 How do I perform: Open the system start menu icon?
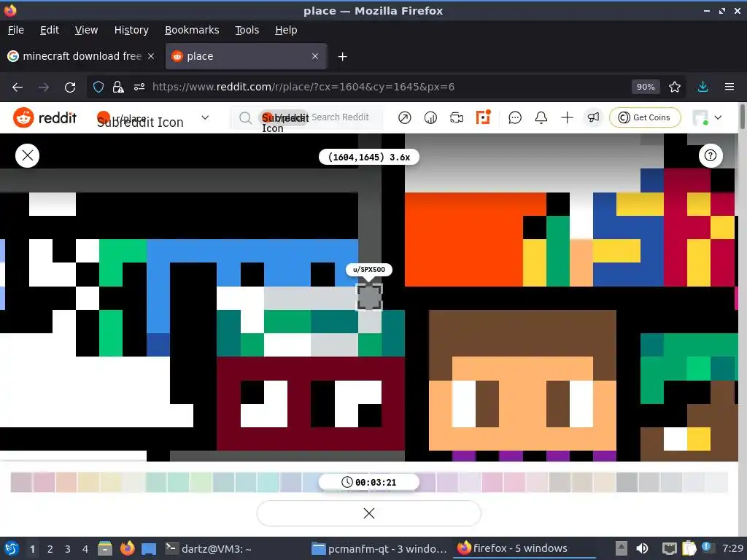click(x=12, y=548)
